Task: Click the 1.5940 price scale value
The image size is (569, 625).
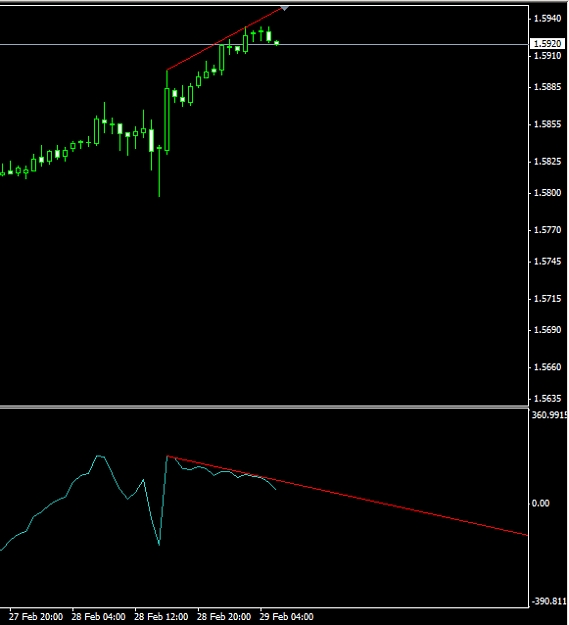Action: [x=547, y=18]
